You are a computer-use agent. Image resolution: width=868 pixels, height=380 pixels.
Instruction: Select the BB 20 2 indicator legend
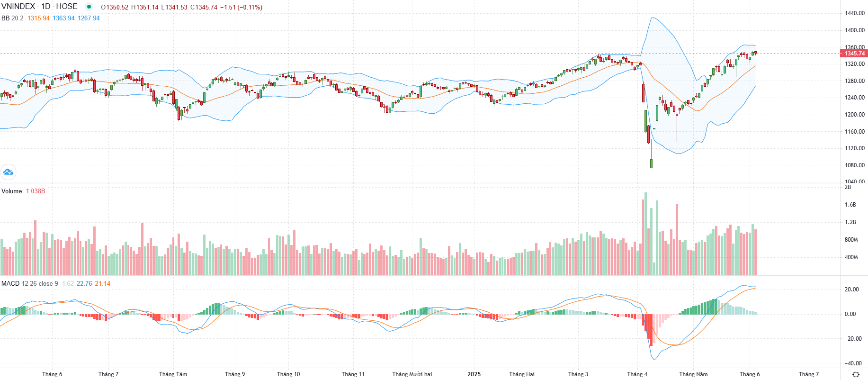(12, 18)
